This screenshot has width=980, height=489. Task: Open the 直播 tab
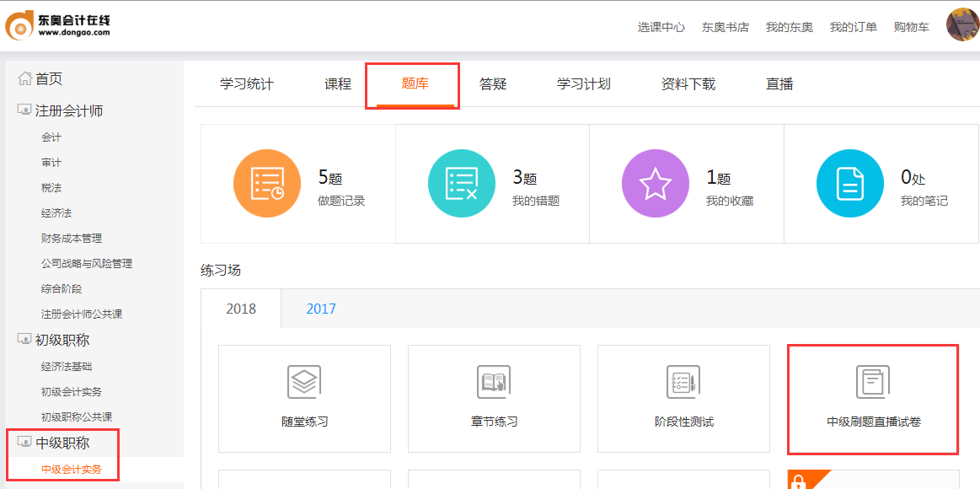click(778, 83)
